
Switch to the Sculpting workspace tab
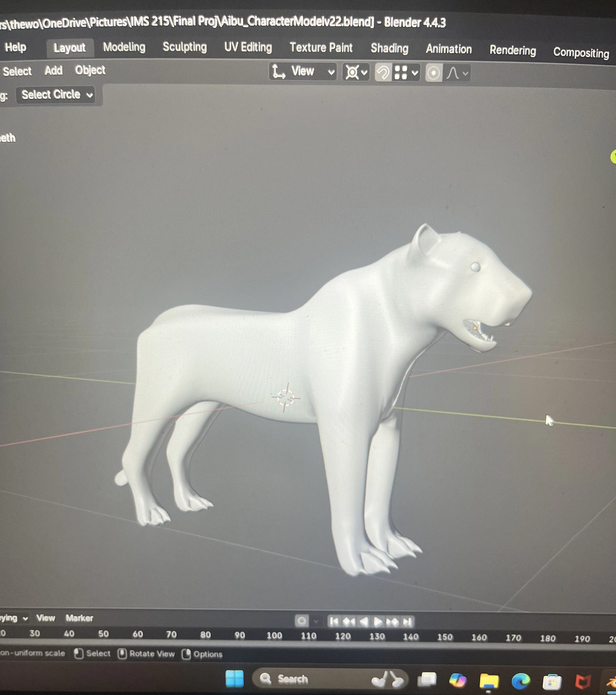coord(185,47)
